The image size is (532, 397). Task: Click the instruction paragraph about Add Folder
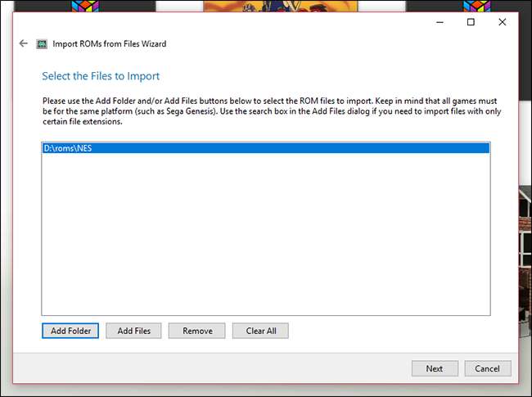(x=272, y=111)
